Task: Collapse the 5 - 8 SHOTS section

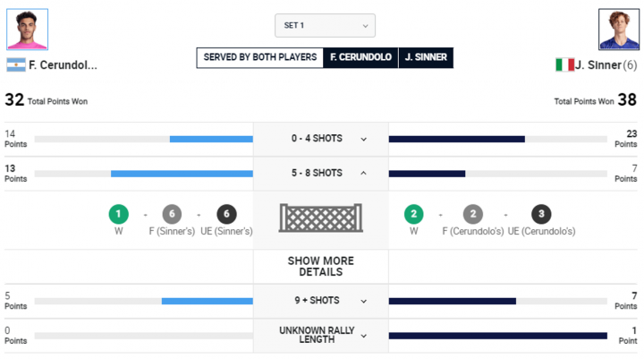Action: (321, 173)
